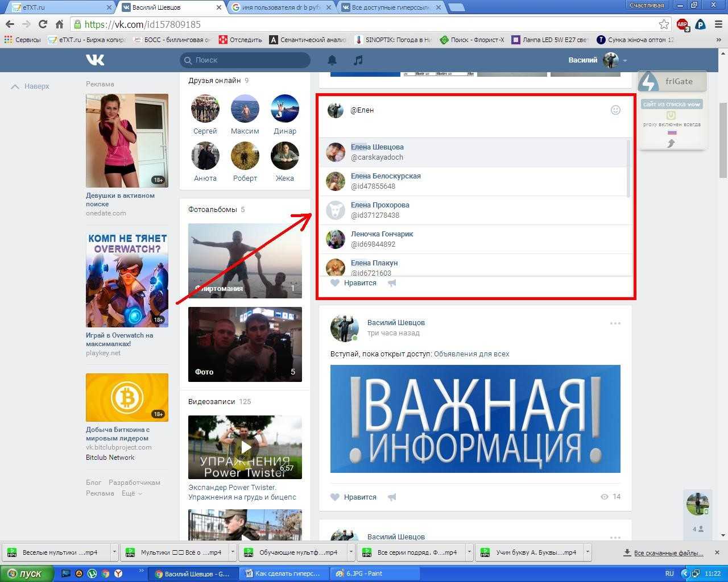Screen dimensions: 728x582
Task: Switch to Все доступные гиперссылки tab
Action: [390, 7]
